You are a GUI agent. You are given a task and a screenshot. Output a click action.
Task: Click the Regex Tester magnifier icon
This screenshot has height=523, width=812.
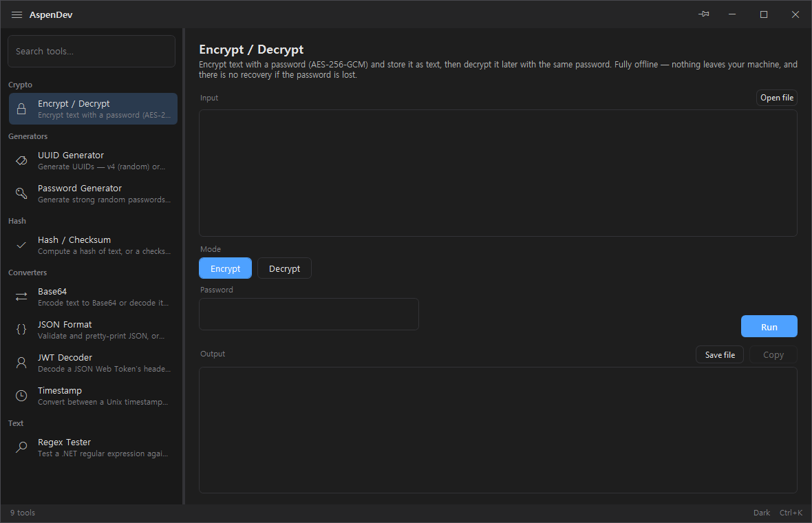21,447
